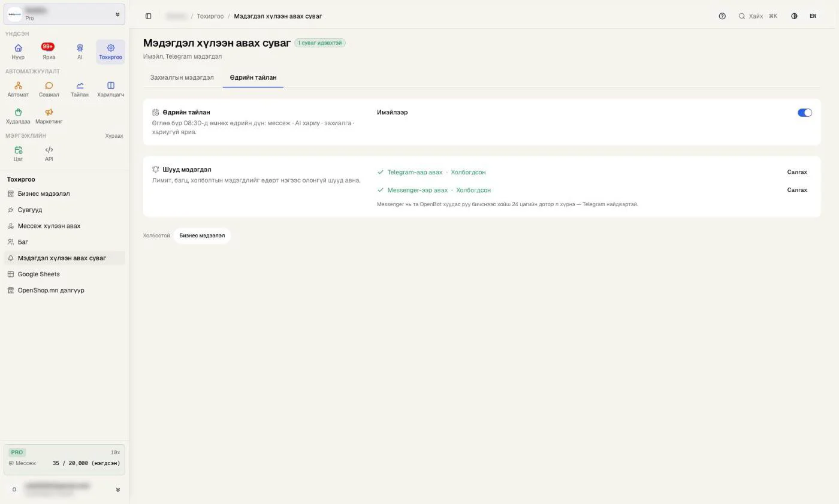Go to Тохиргоо in the breadcrumb
The height and width of the screenshot is (504, 839).
[x=210, y=16]
